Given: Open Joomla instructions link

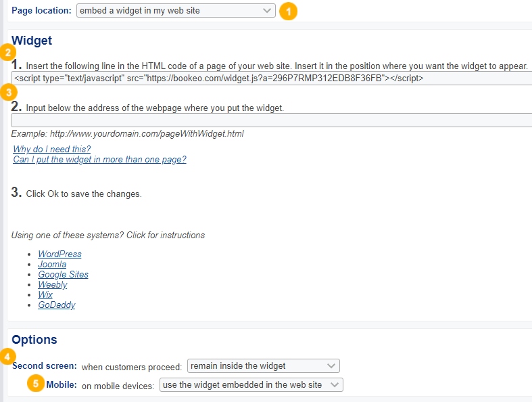Looking at the screenshot, I should 52,265.
